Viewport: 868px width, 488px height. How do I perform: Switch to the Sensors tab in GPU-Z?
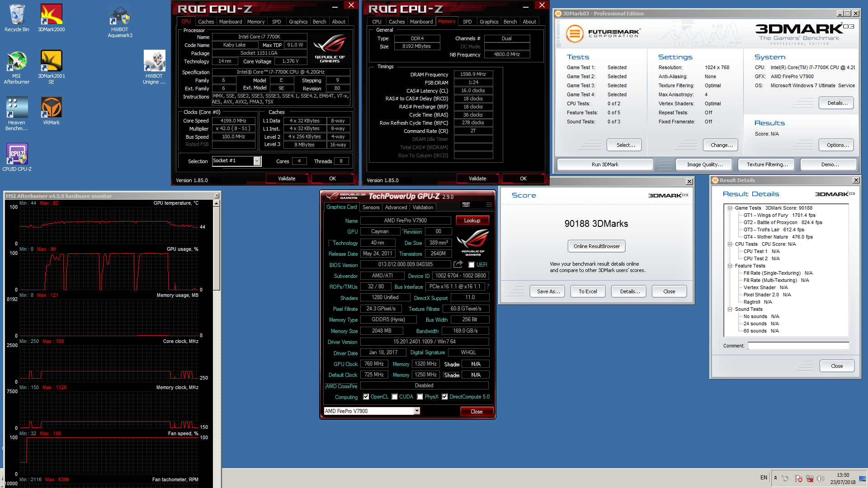371,207
